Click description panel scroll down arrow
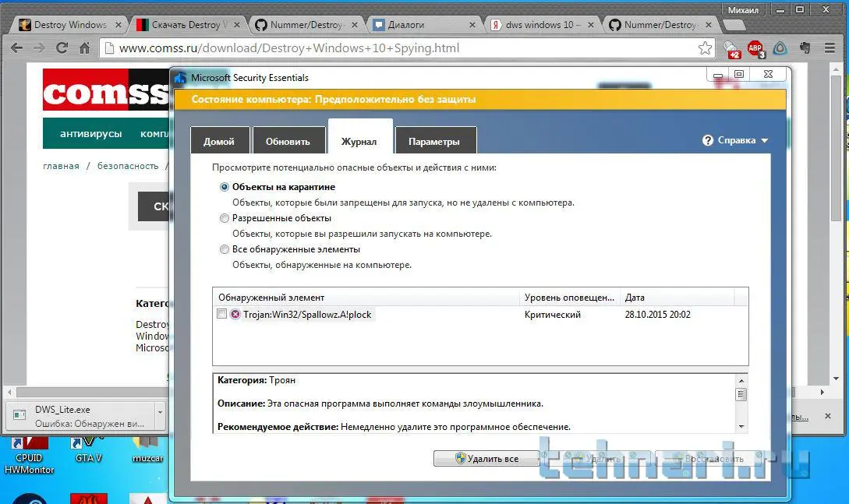 (741, 427)
